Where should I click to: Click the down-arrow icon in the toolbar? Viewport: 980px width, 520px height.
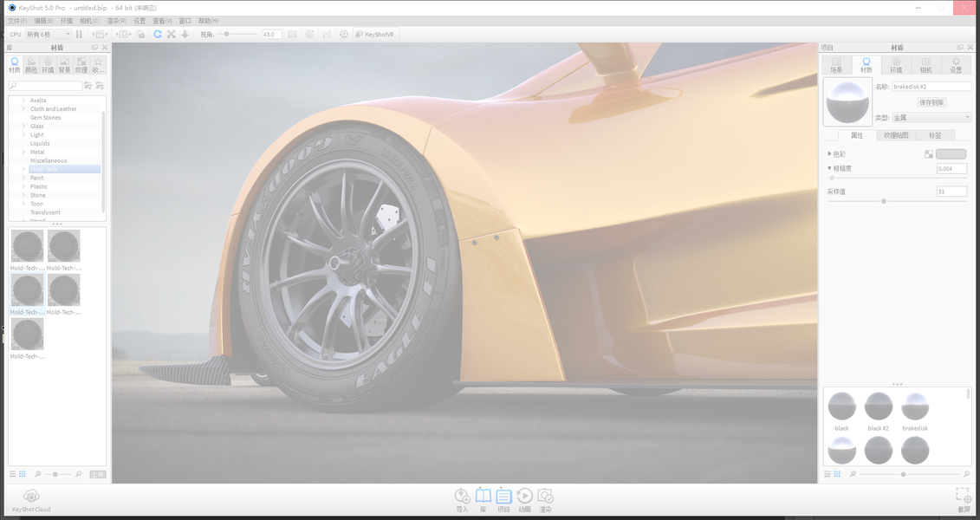point(185,35)
